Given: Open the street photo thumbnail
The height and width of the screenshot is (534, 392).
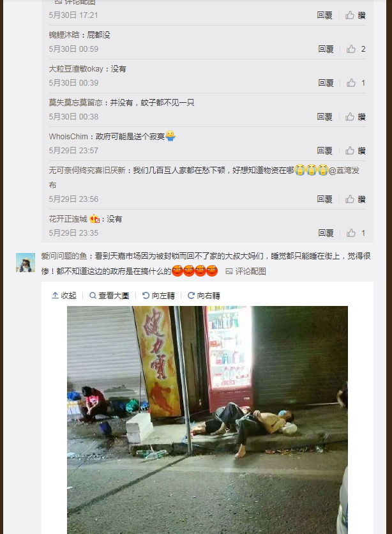Looking at the screenshot, I should [x=207, y=420].
